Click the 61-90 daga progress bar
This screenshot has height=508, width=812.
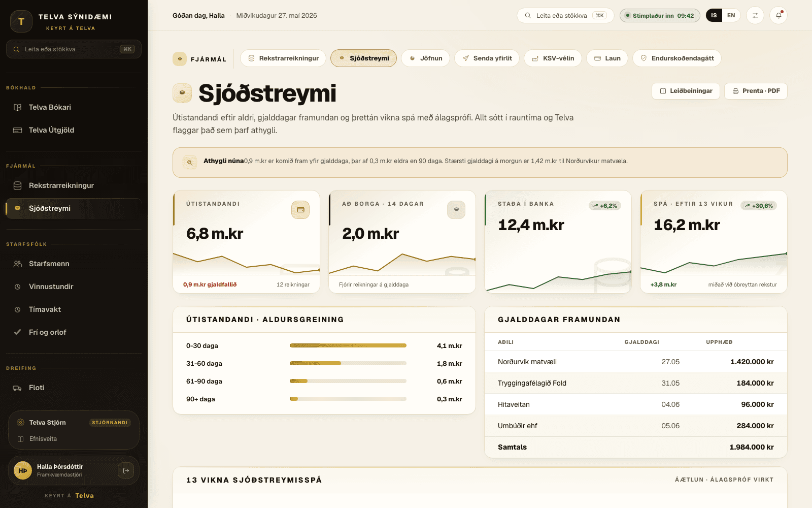348,381
